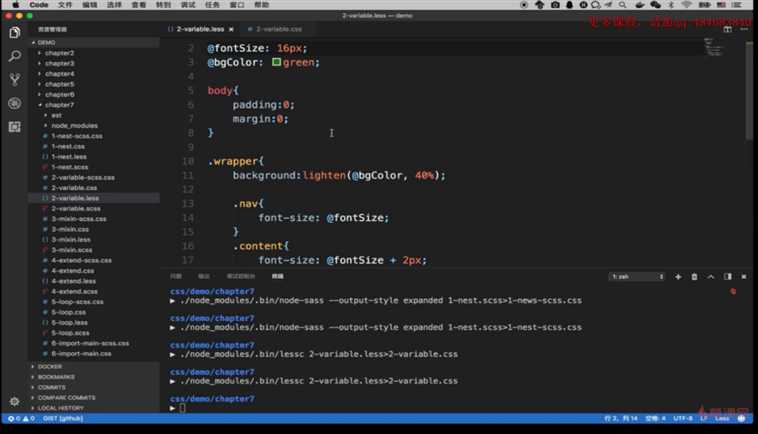This screenshot has height=434, width=758.
Task: Click the green color swatch beside @bgColor
Action: click(276, 62)
